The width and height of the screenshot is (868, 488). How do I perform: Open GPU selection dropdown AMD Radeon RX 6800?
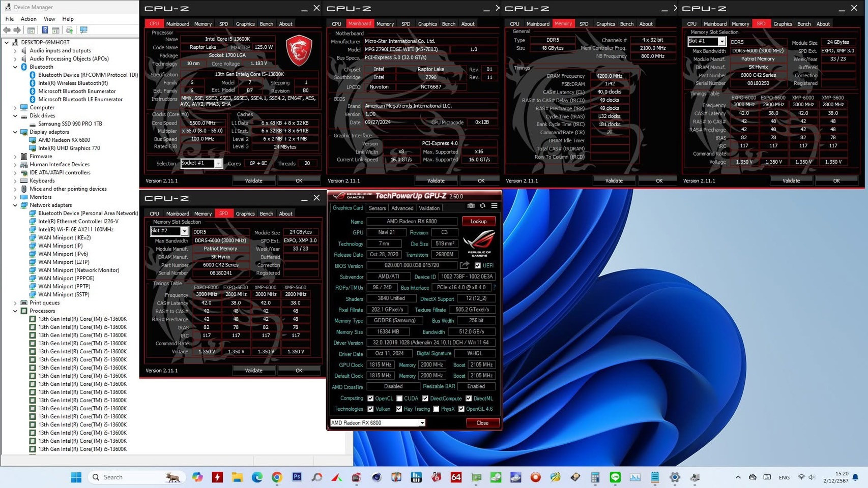click(x=422, y=423)
